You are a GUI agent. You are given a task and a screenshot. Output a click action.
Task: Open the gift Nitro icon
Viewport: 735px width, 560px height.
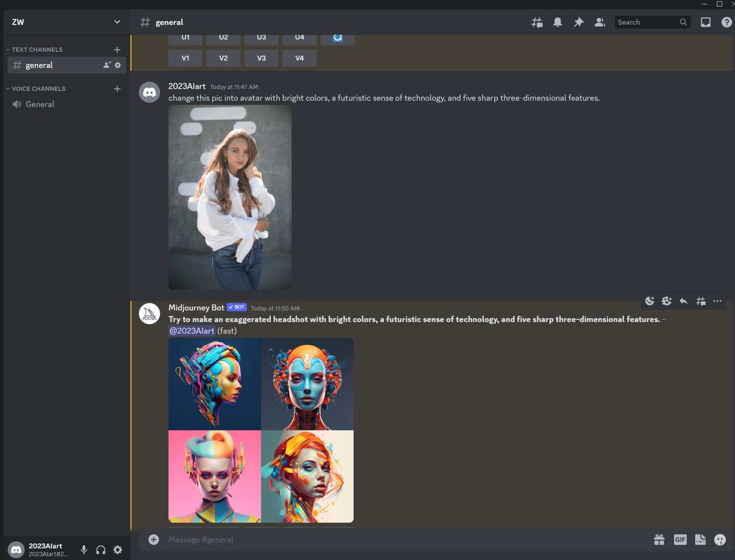(659, 539)
